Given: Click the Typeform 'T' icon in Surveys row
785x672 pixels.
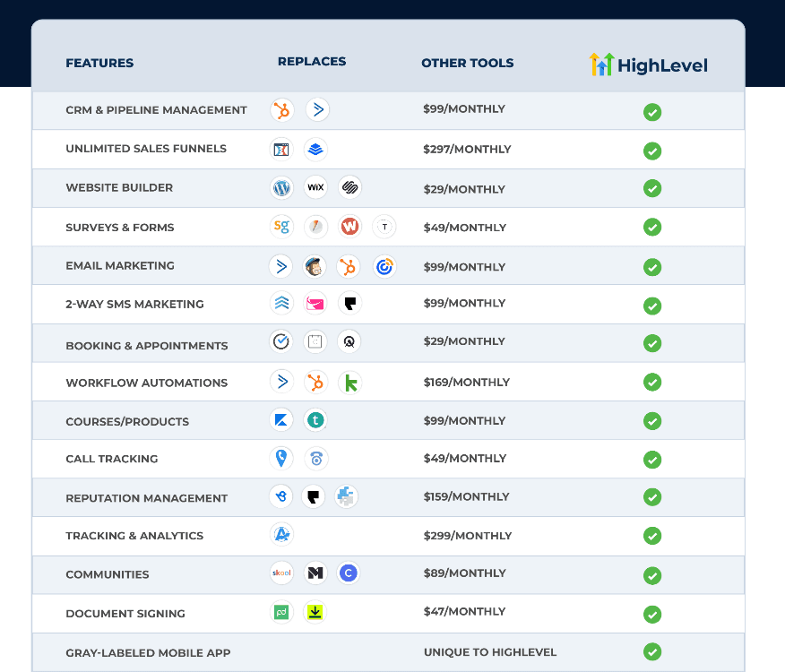Looking at the screenshot, I should click(384, 228).
